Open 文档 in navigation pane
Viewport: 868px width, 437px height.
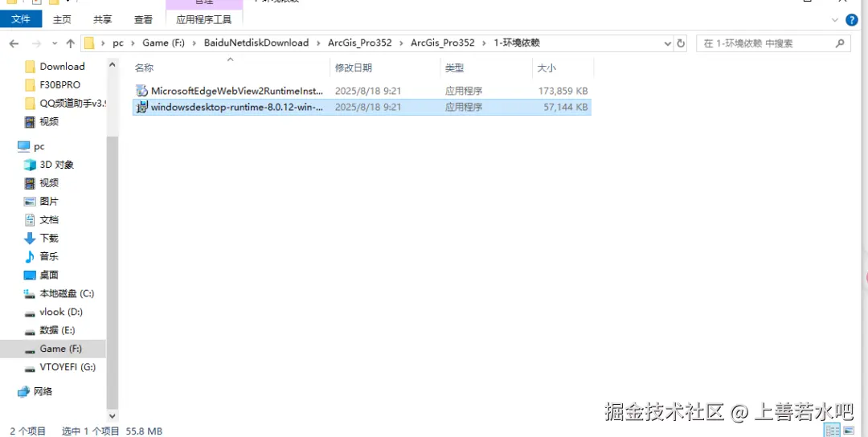coord(49,219)
